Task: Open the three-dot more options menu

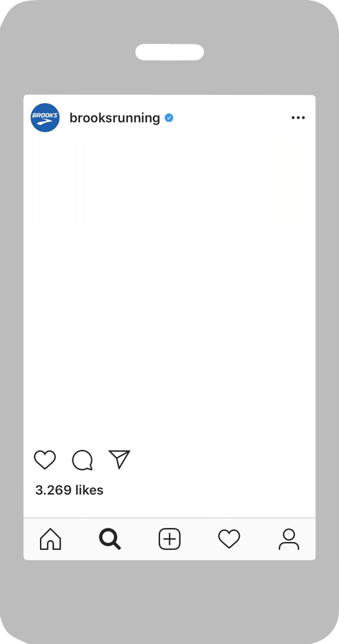Action: pos(298,118)
